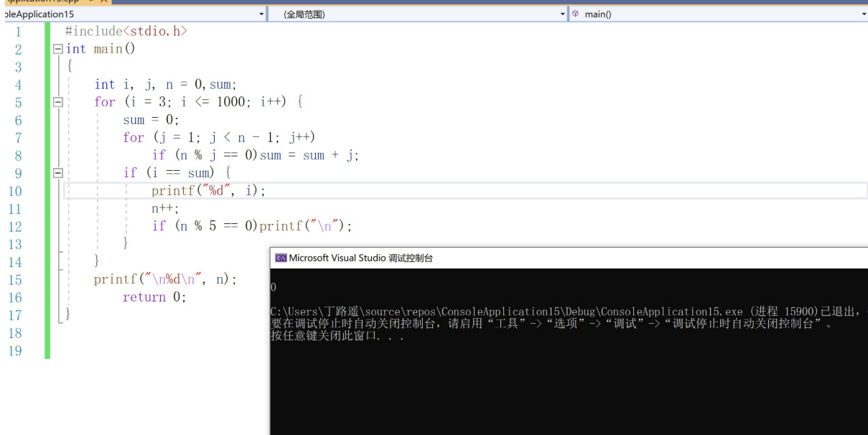Click the 'if (n % j == 0)sum = sum + j;' line
The height and width of the screenshot is (435, 868).
pos(255,155)
